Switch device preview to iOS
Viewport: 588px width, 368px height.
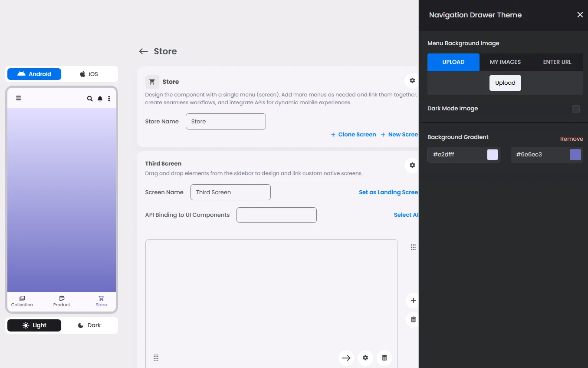click(x=89, y=74)
